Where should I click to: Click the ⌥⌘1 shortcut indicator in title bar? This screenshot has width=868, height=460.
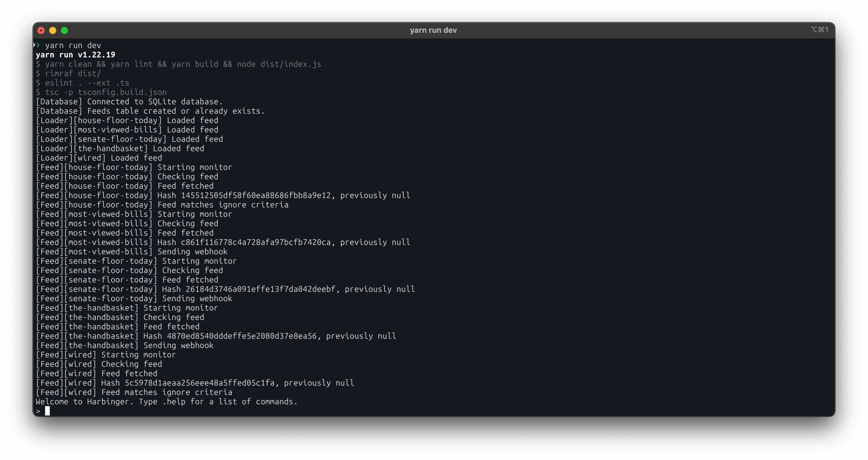click(x=819, y=30)
